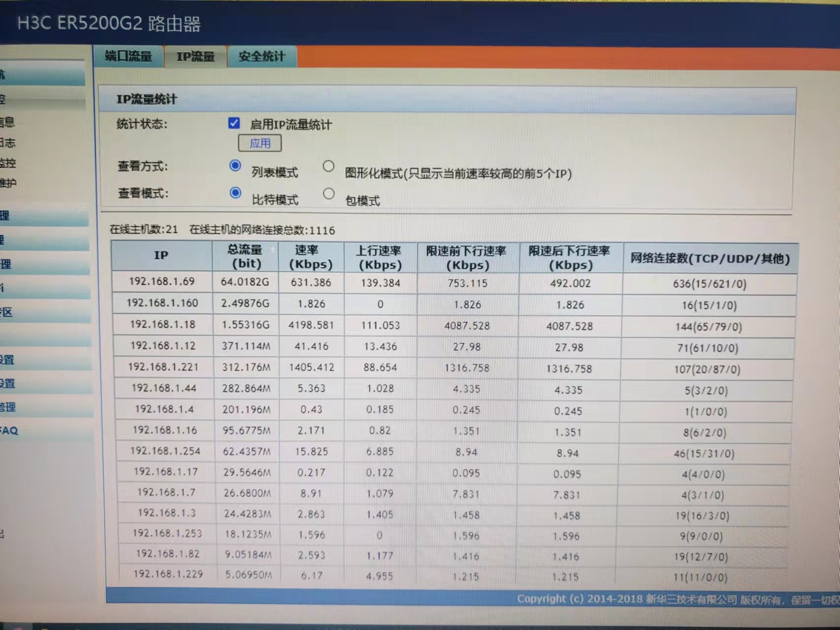This screenshot has height=630, width=840.
Task: Select the 安全统计 tab
Action: 262,57
